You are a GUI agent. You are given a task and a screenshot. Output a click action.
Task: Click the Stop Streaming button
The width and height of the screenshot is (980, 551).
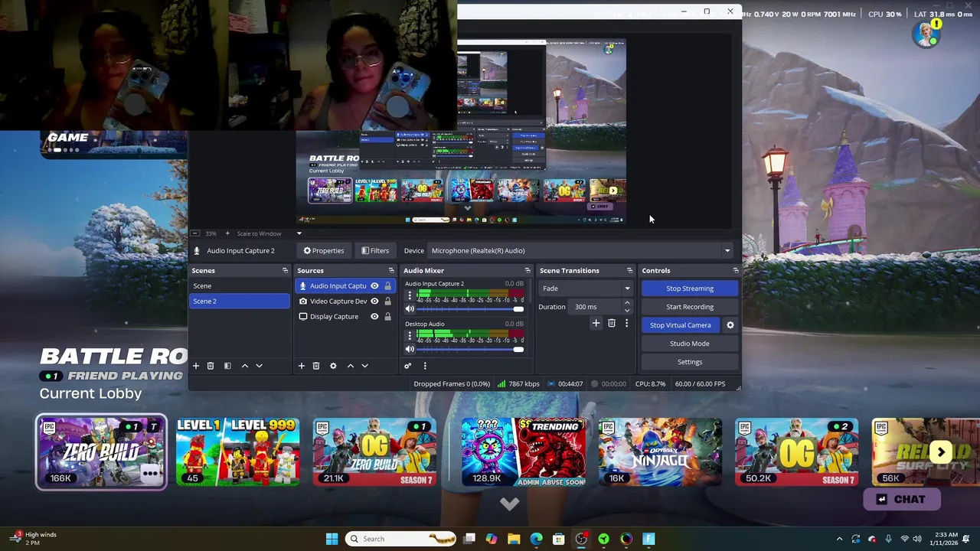(690, 289)
